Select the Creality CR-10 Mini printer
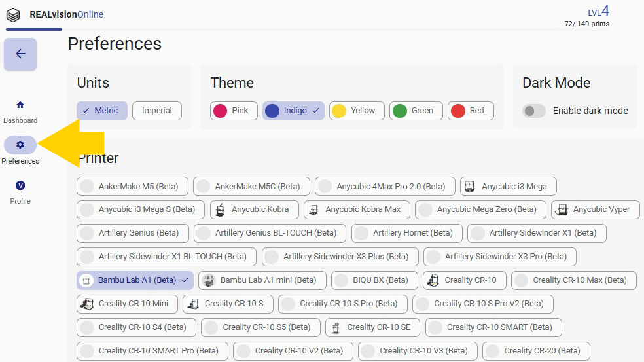 (127, 304)
